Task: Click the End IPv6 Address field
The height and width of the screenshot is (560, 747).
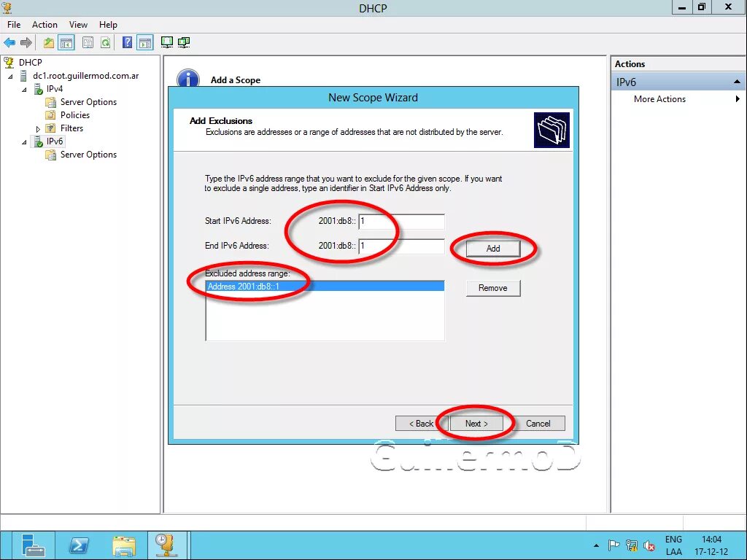Action: 401,246
